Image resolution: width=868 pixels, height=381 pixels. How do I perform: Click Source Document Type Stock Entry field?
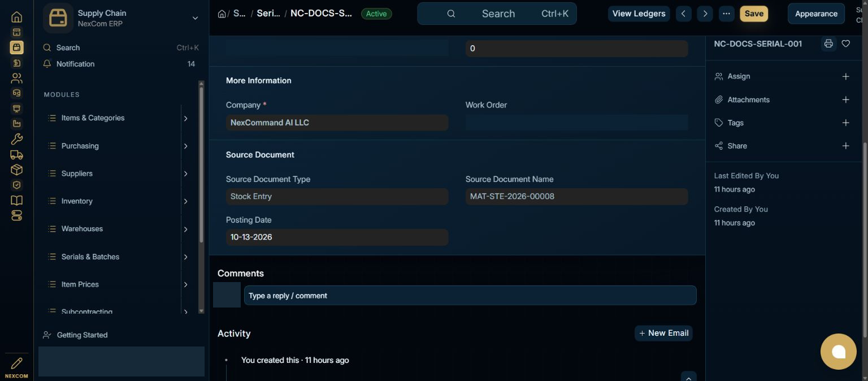337,196
